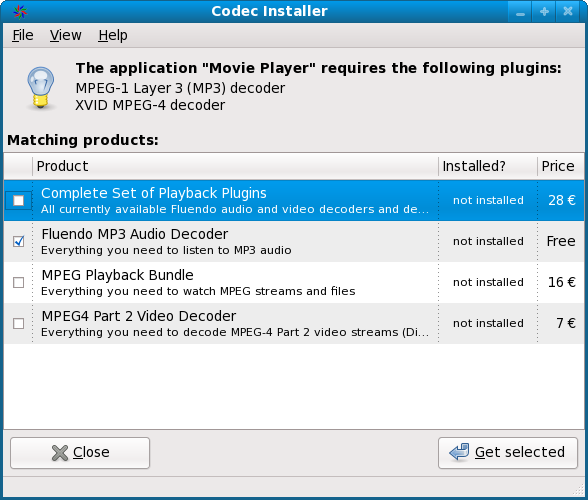Screen dimensions: 588x500
Task: Click the blue arrow icon on Get selected
Action: pyautogui.click(x=459, y=452)
